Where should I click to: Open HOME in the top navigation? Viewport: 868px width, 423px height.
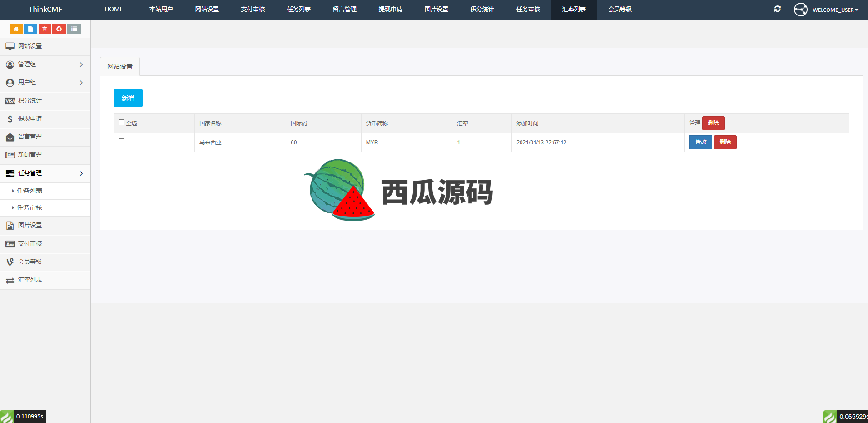point(114,10)
